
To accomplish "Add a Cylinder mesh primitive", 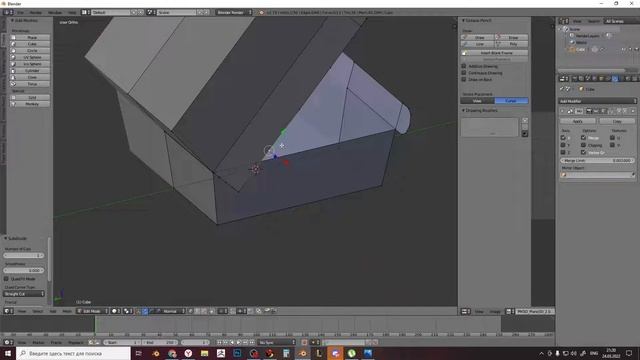I will [x=30, y=71].
